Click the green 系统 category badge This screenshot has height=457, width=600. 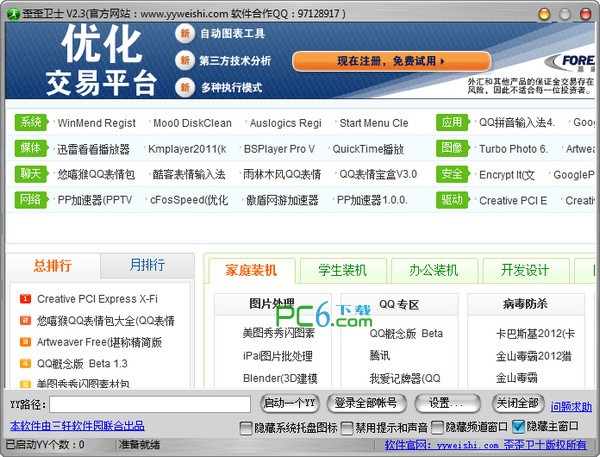(x=31, y=122)
